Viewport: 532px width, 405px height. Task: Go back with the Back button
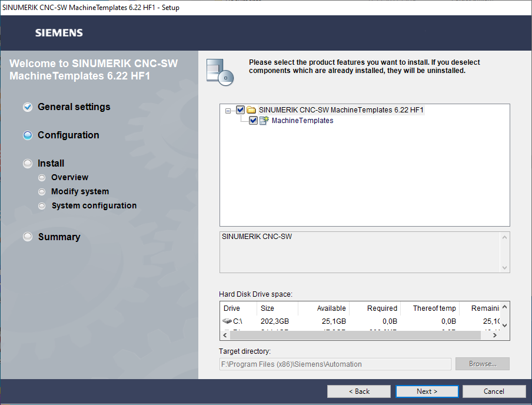pos(359,391)
